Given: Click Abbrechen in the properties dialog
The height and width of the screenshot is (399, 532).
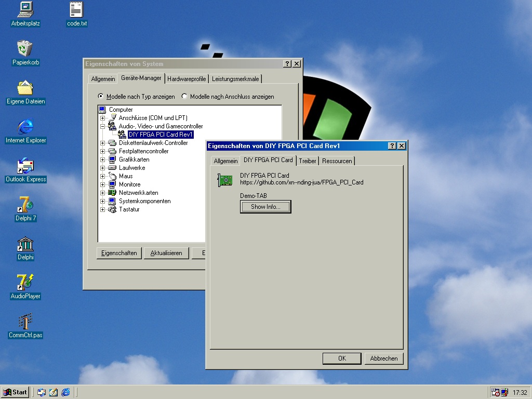Looking at the screenshot, I should (x=384, y=358).
